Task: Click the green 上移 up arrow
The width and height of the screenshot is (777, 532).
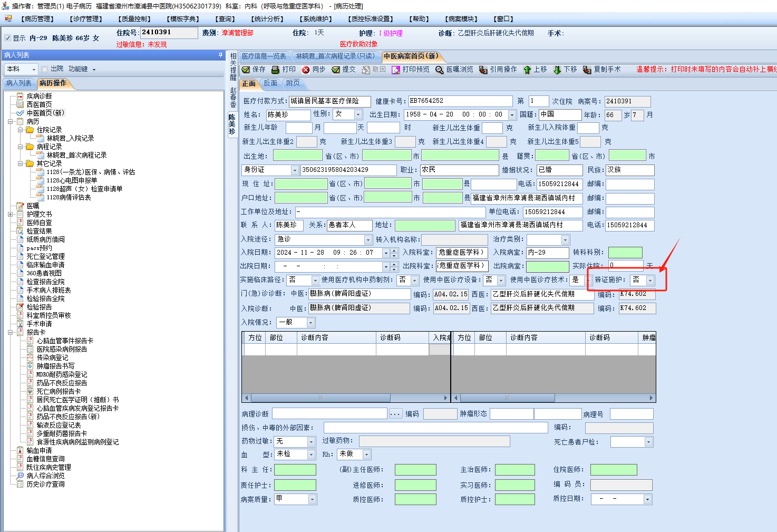Action: [x=527, y=70]
